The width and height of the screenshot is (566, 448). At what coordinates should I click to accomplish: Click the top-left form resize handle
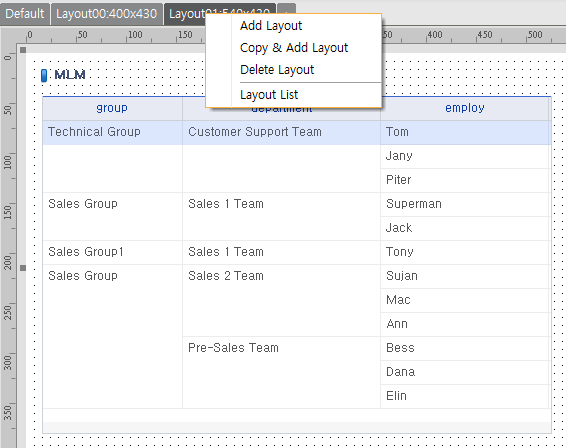(23, 50)
